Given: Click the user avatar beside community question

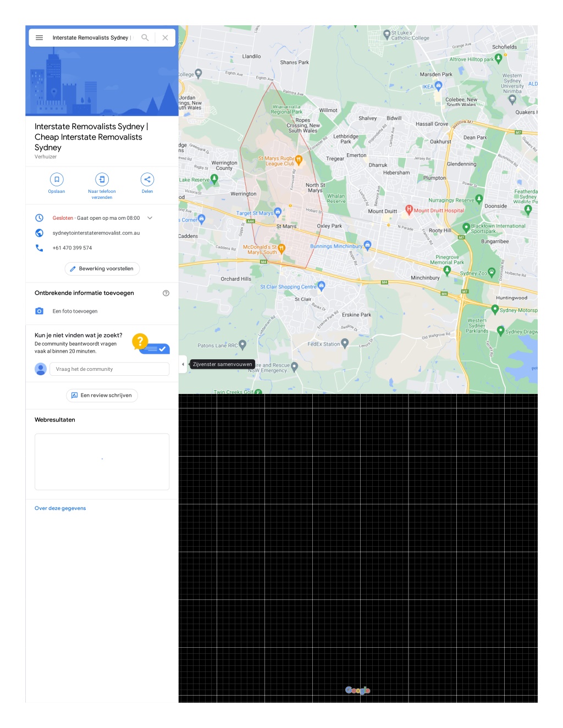Looking at the screenshot, I should click(41, 369).
